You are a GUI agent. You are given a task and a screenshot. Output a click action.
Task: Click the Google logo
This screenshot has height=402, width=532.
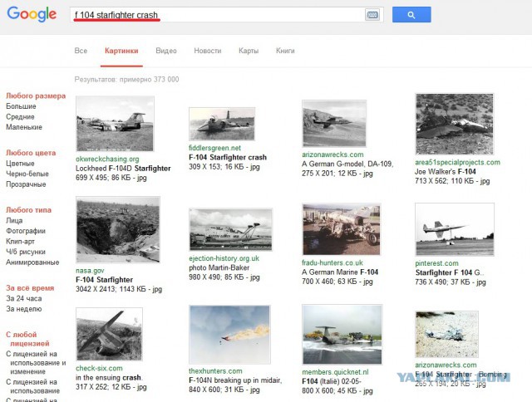32,14
